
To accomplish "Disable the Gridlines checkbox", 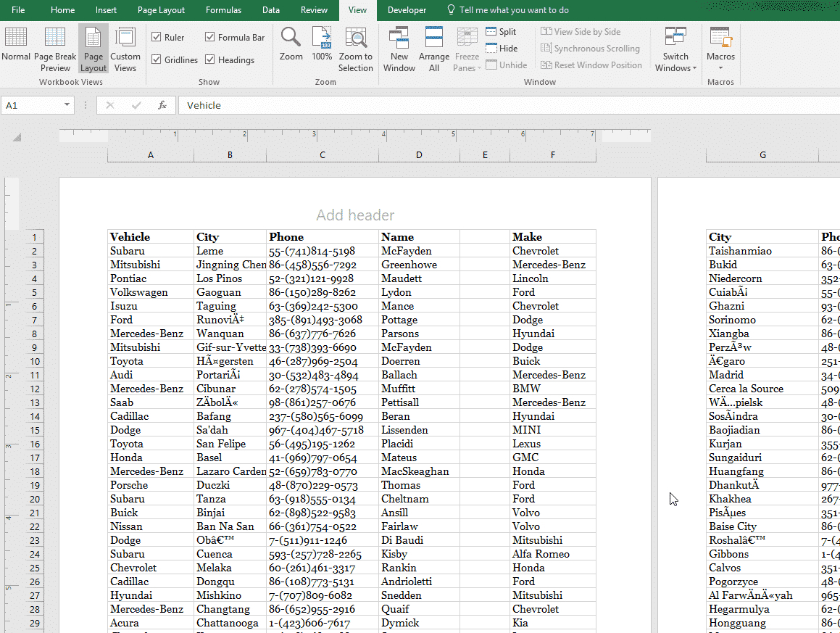I will pos(157,59).
